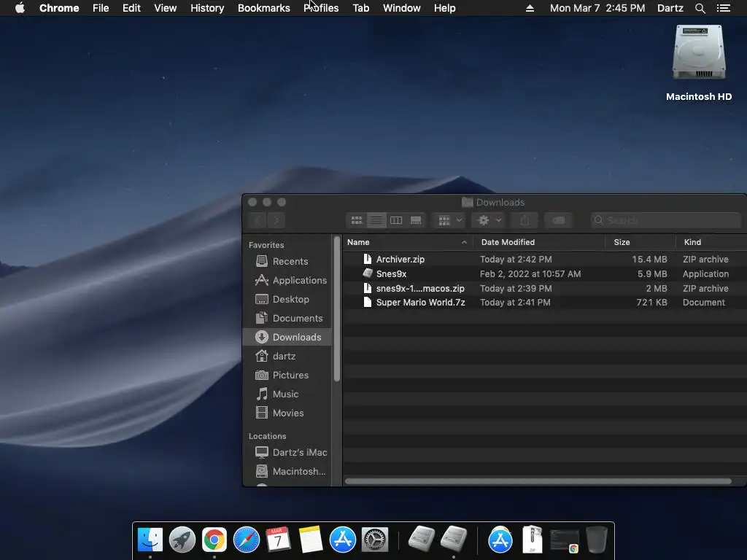
Task: Open the Notes app in Dock
Action: [x=311, y=540]
